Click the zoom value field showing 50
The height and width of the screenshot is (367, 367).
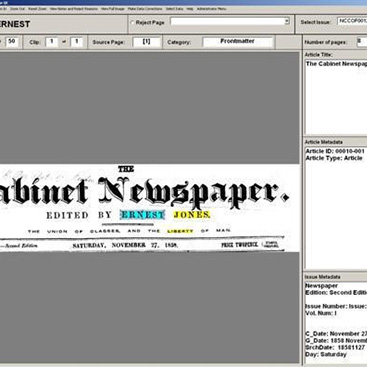coord(12,42)
